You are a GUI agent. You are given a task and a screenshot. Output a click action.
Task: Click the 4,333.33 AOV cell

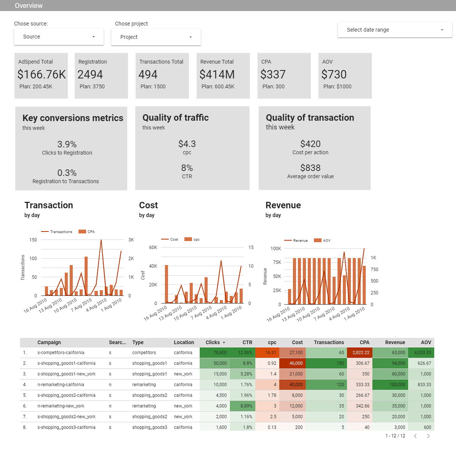coord(421,353)
